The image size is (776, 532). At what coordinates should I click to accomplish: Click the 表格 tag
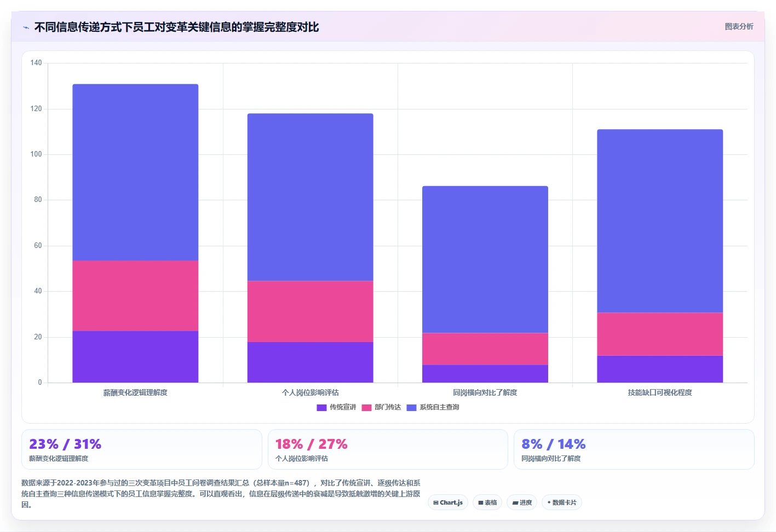[x=487, y=502]
